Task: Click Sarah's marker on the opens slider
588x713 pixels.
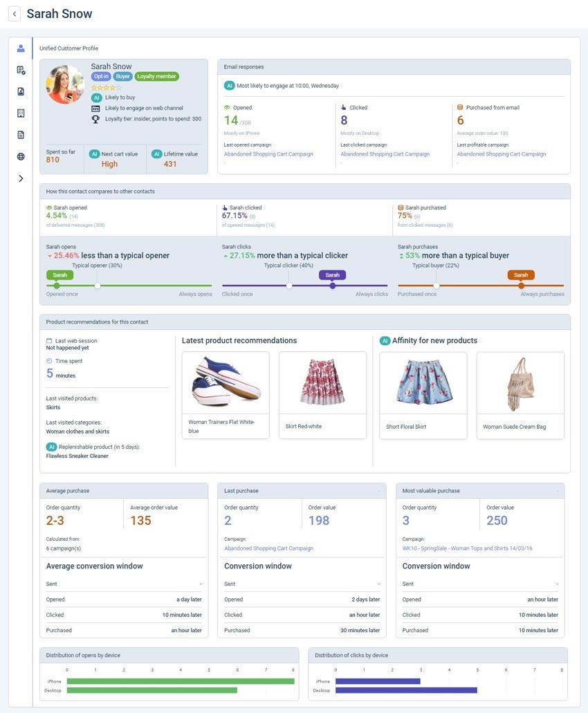Action: (57, 286)
